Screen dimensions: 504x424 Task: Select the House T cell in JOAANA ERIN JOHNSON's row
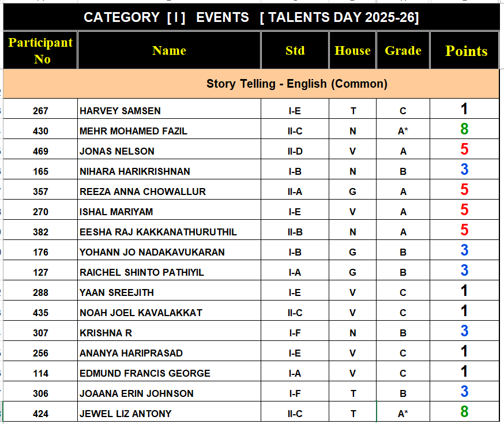[352, 392]
